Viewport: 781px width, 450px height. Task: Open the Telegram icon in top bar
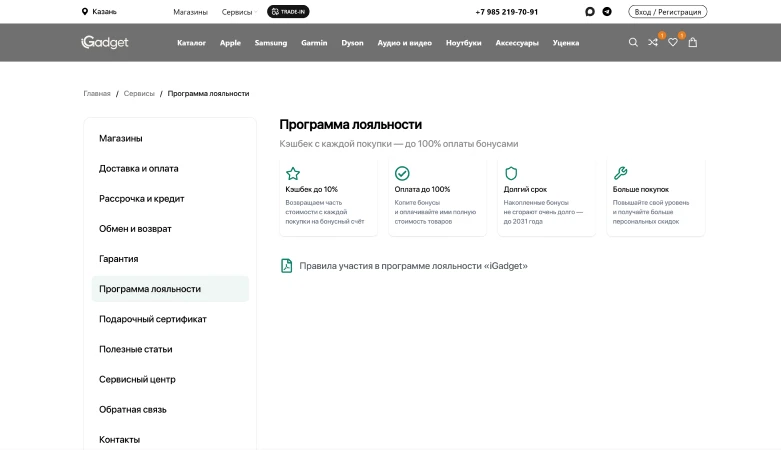tap(607, 11)
